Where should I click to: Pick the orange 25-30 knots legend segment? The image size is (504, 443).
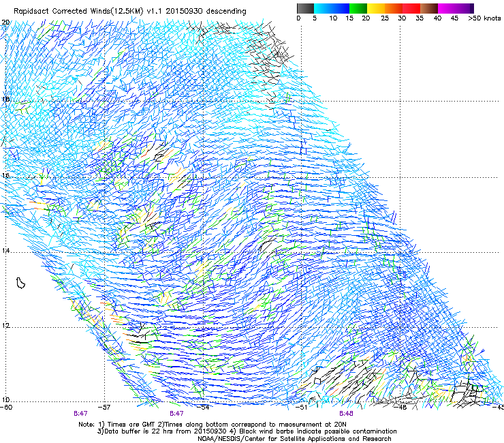click(394, 8)
